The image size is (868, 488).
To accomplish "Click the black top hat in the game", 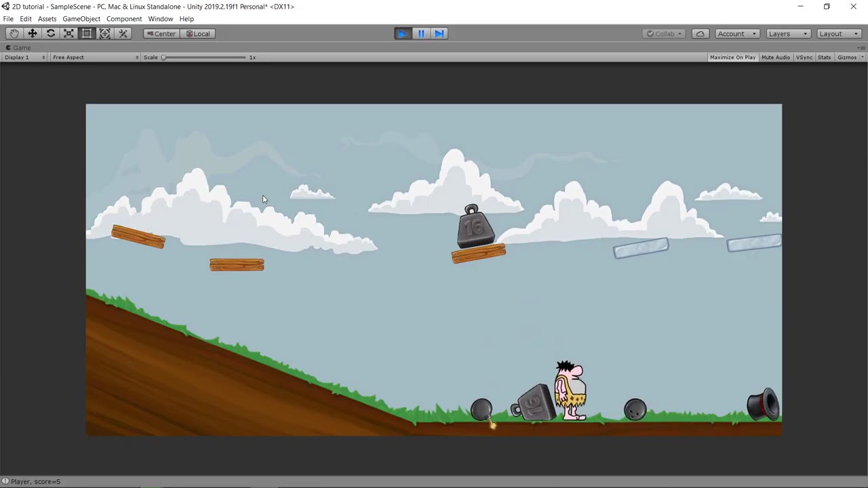I will point(764,404).
